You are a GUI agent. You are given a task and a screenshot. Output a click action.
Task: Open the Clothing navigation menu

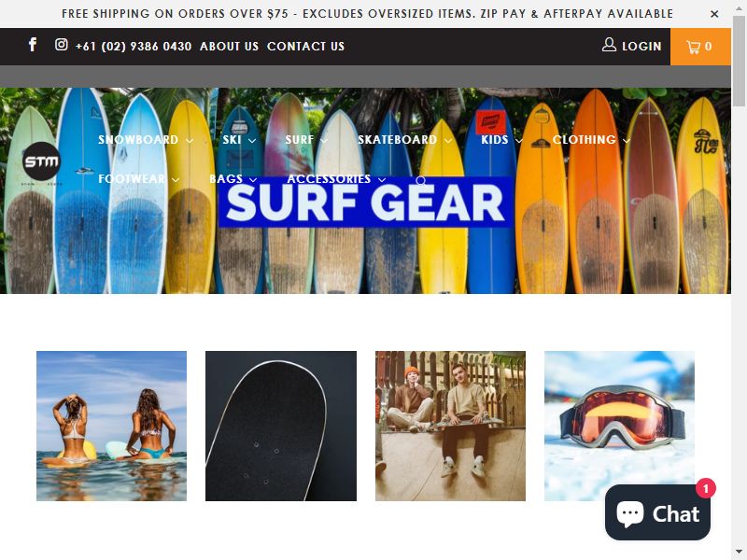(591, 140)
